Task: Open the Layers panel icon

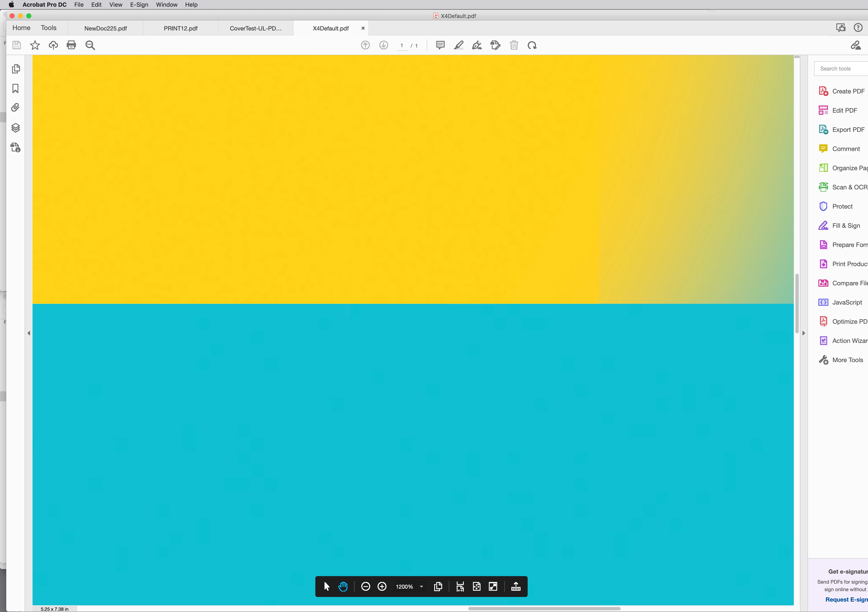Action: pyautogui.click(x=15, y=128)
